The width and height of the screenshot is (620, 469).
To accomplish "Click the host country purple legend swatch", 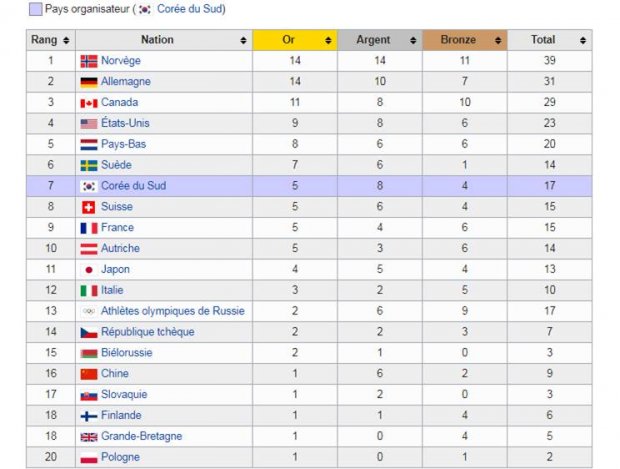I will 35,9.
